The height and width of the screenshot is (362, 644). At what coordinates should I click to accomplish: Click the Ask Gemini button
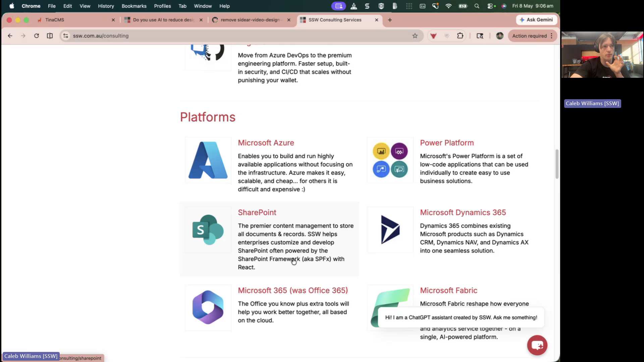coord(536,20)
